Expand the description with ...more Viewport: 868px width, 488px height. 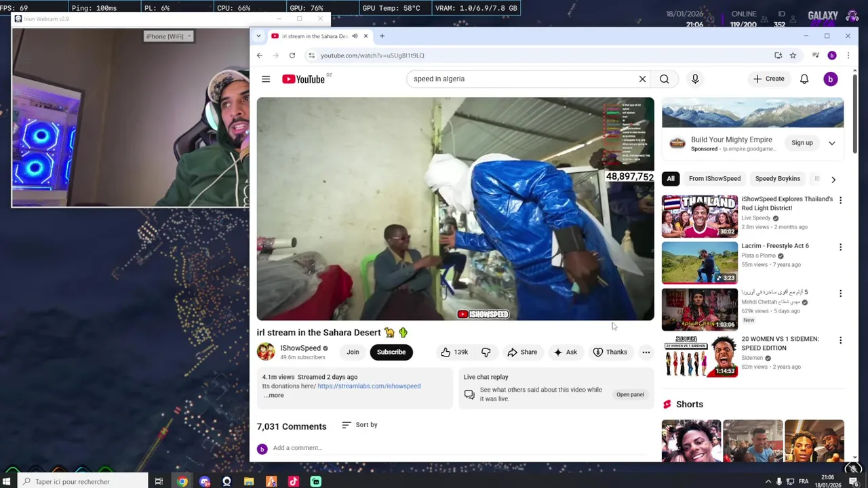coord(273,395)
